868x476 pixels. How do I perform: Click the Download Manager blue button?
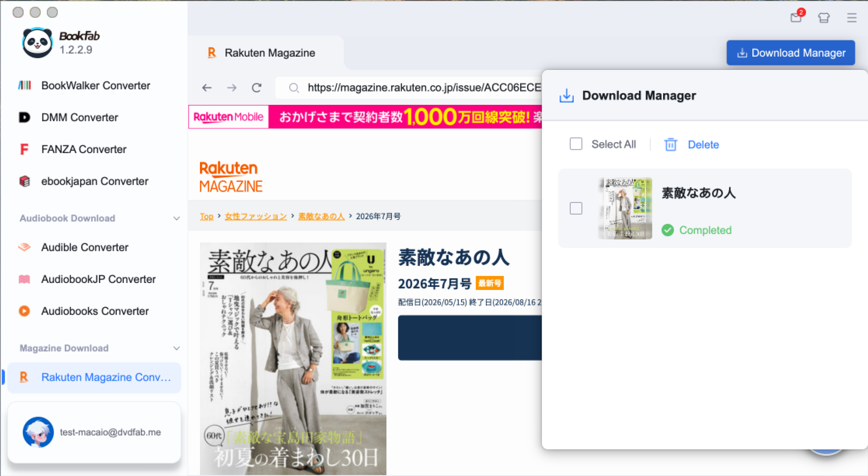click(791, 53)
